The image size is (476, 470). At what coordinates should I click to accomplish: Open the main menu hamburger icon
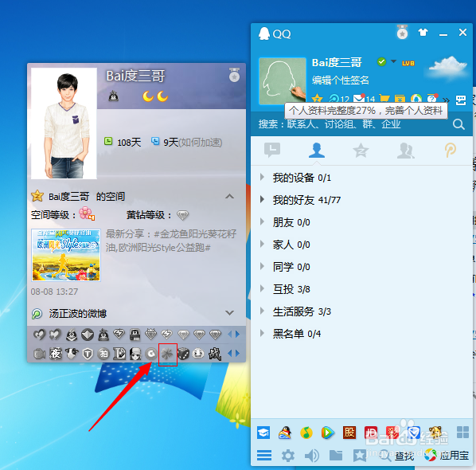(x=264, y=455)
